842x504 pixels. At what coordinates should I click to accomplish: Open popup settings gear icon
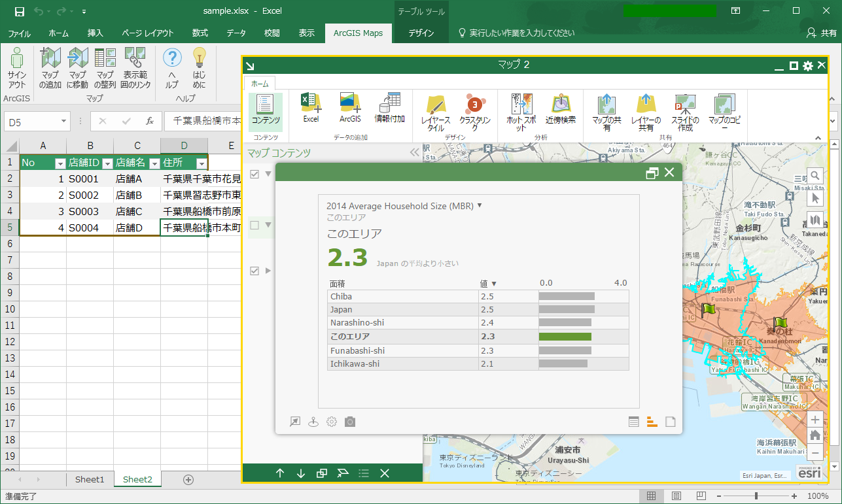coord(332,422)
